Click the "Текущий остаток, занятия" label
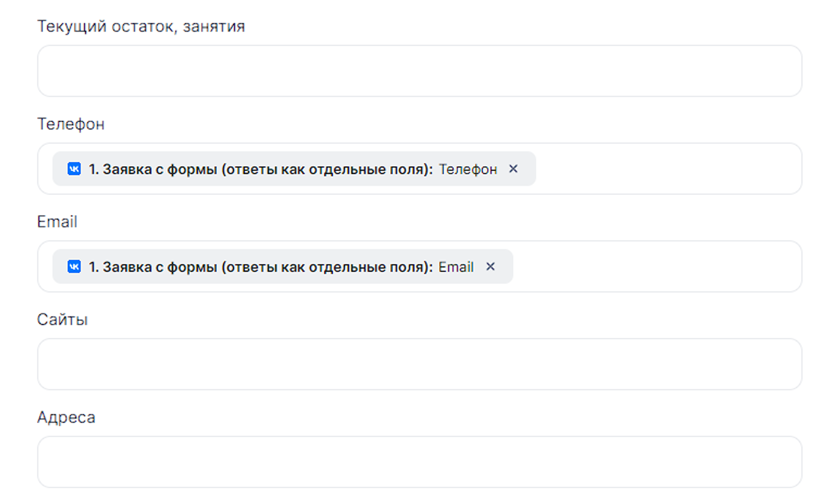The height and width of the screenshot is (504, 837). pos(141,26)
